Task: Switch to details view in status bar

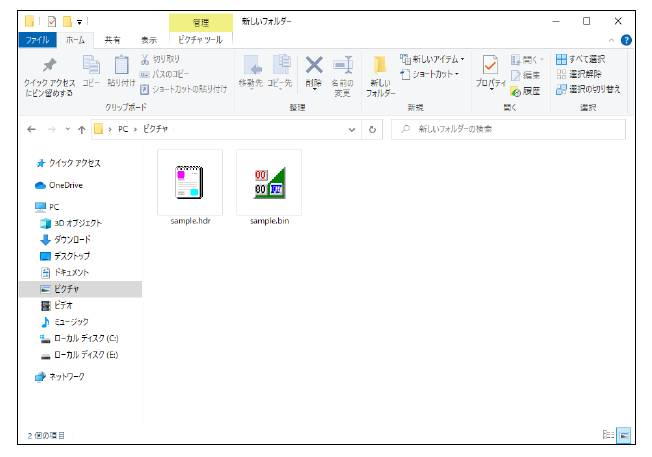Action: click(608, 435)
